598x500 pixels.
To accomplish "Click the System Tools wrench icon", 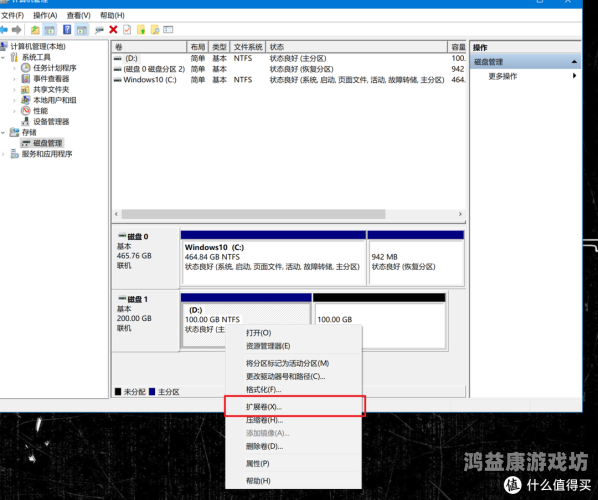I will [x=14, y=57].
